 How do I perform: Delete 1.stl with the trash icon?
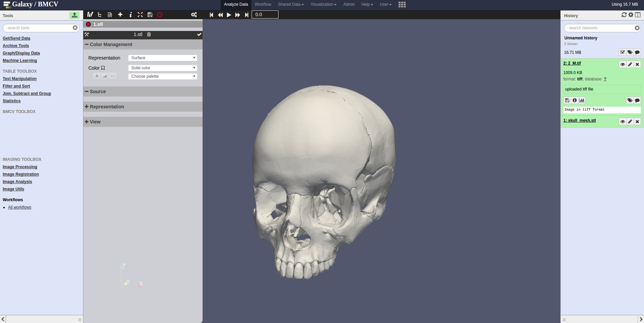pyautogui.click(x=149, y=34)
